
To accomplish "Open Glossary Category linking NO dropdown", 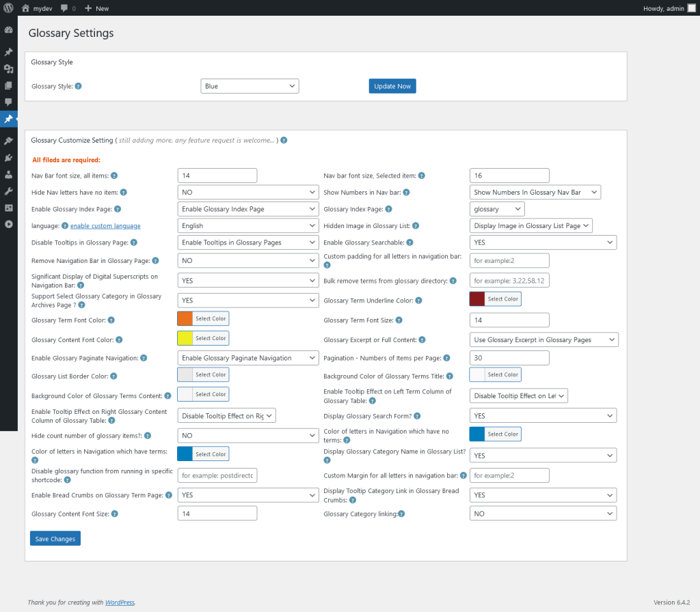I will (x=543, y=514).
